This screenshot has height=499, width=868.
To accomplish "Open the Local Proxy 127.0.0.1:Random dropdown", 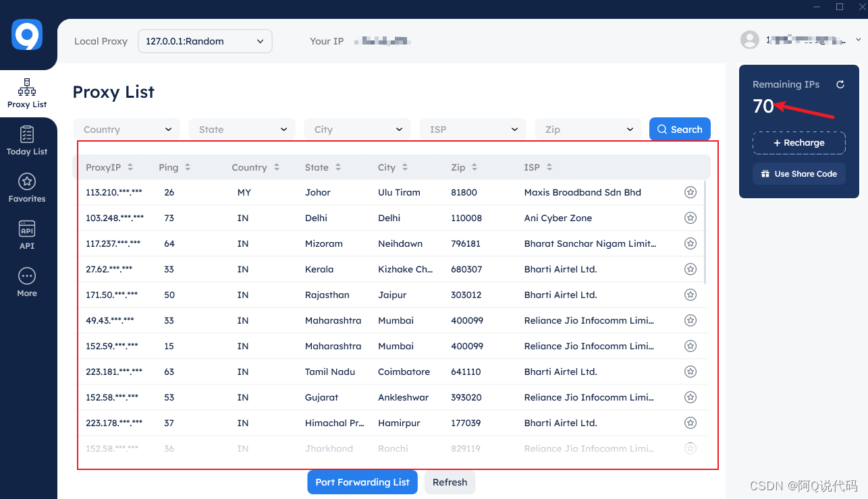I will (x=205, y=41).
